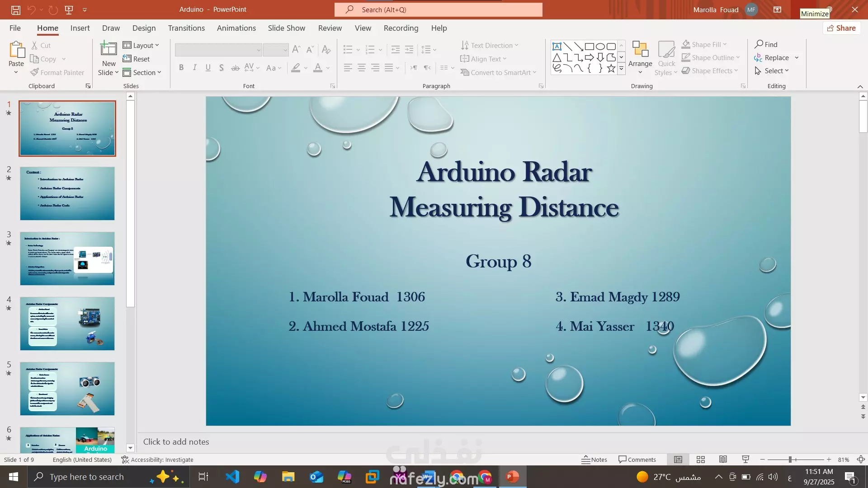Pick the star shape from the shapes gallery
Viewport: 868px width, 488px height.
coord(611,69)
